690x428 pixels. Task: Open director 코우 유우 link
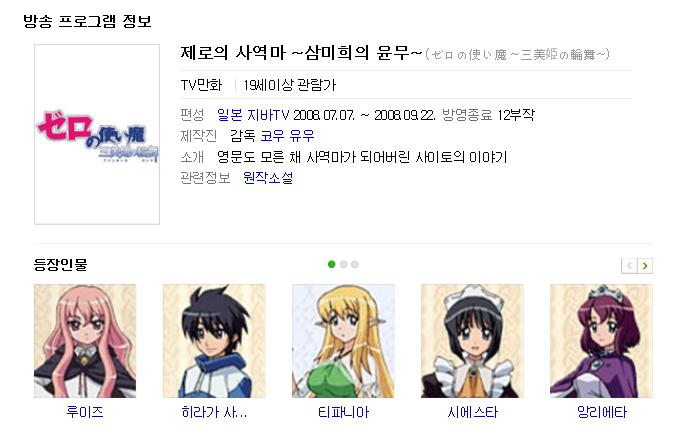(287, 136)
